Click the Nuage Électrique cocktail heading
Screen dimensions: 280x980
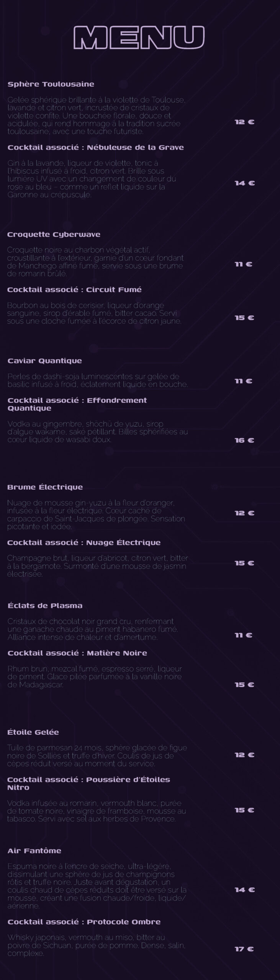coord(84,542)
